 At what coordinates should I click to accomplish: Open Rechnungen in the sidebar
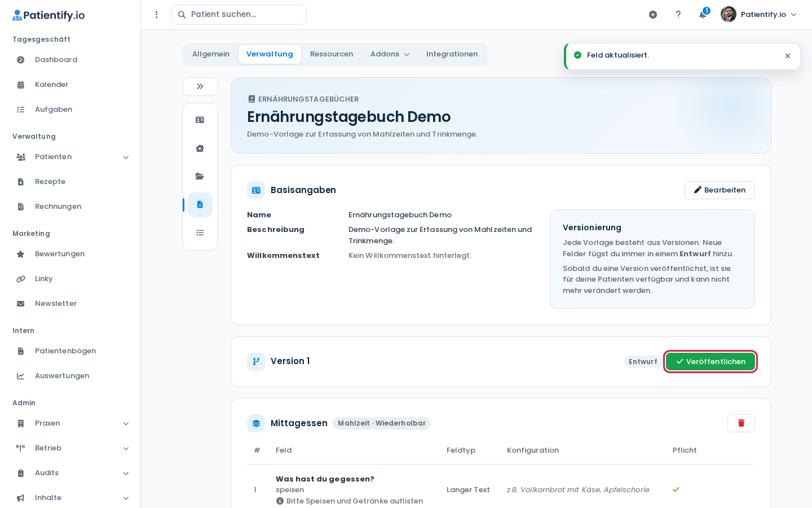(x=70, y=207)
